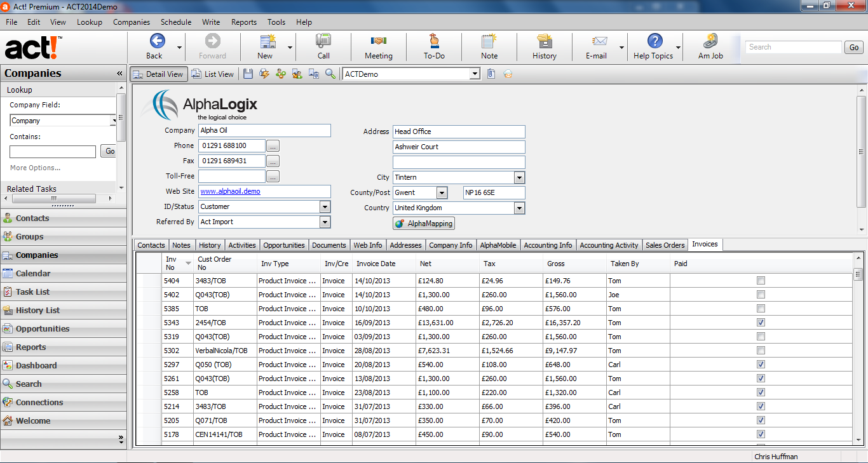The width and height of the screenshot is (868, 463).
Task: Add a Note from the toolbar
Action: [489, 46]
